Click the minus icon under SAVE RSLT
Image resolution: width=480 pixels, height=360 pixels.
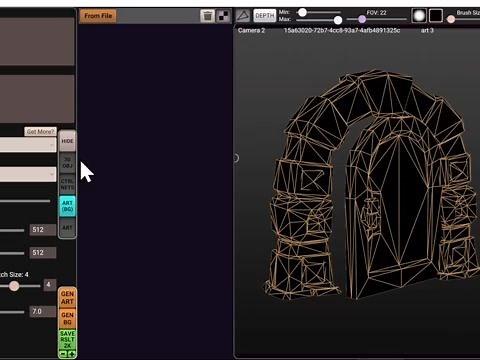point(63,354)
